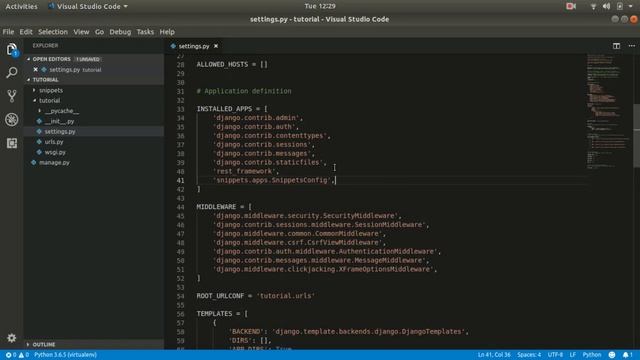Open notifications bell in status bar

[x=627, y=355]
